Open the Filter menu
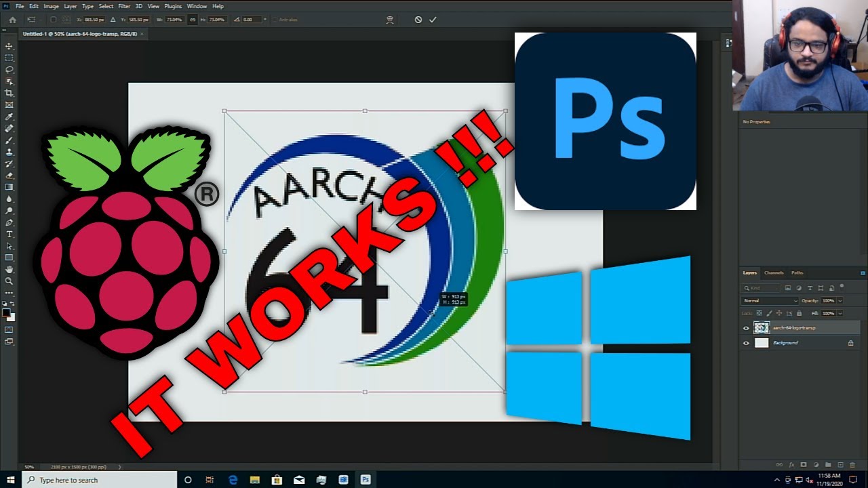Viewport: 868px width, 488px height. tap(124, 6)
